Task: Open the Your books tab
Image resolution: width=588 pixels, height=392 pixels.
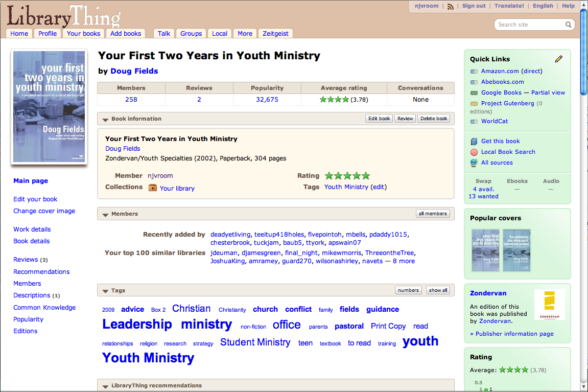Action: click(83, 33)
